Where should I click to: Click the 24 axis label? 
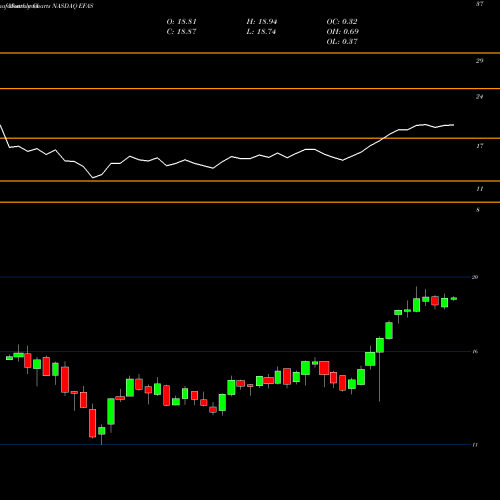click(479, 97)
